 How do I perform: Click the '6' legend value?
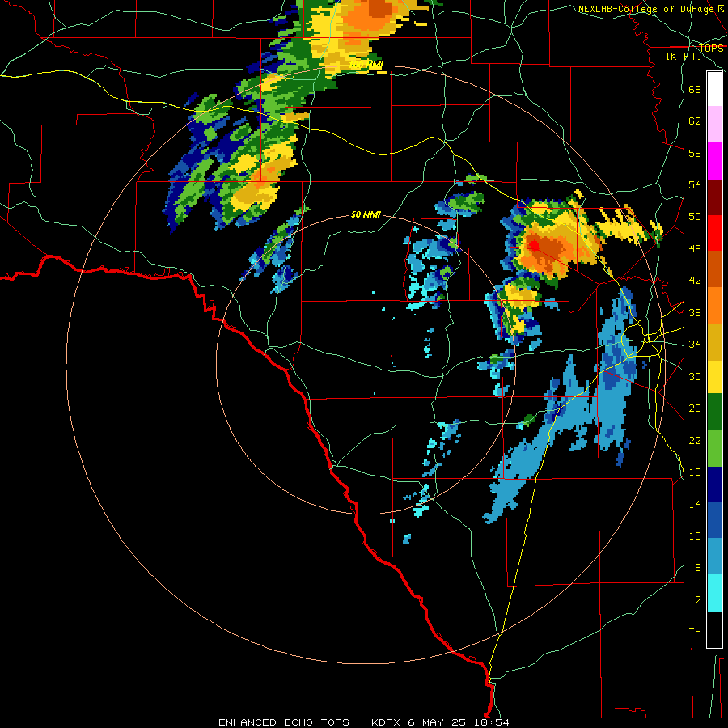tap(698, 568)
